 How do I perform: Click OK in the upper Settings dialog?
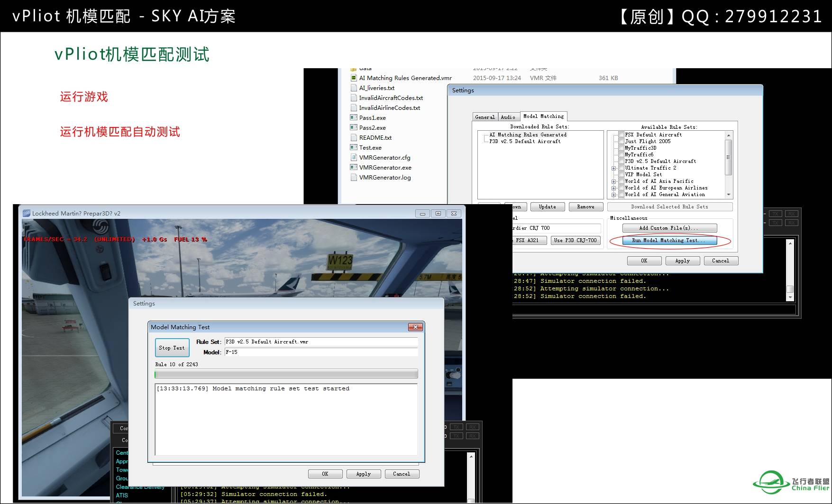click(x=644, y=261)
